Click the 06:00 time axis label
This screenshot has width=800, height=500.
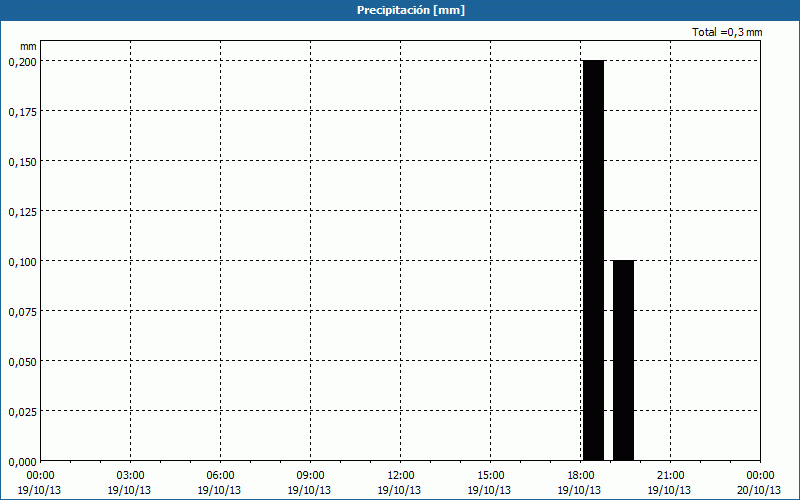pos(220,476)
